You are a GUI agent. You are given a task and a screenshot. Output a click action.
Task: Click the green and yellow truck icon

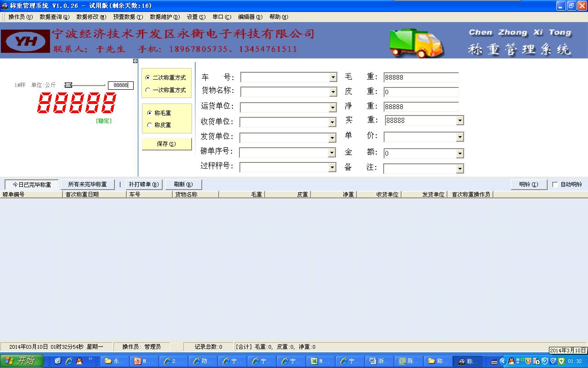416,42
